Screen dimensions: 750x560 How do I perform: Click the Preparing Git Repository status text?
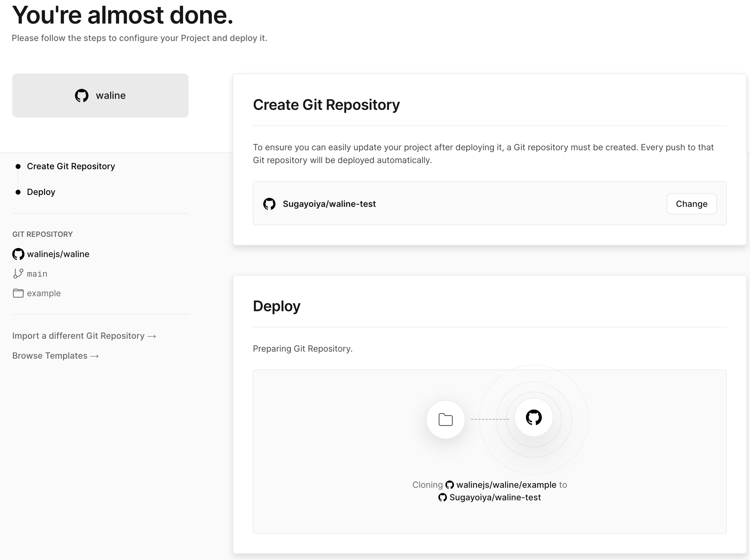point(303,349)
